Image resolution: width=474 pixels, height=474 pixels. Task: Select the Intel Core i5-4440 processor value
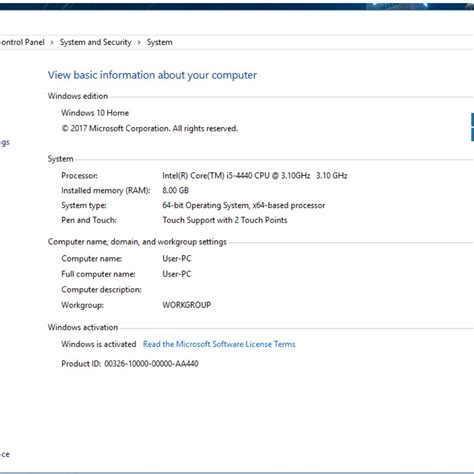pos(255,176)
